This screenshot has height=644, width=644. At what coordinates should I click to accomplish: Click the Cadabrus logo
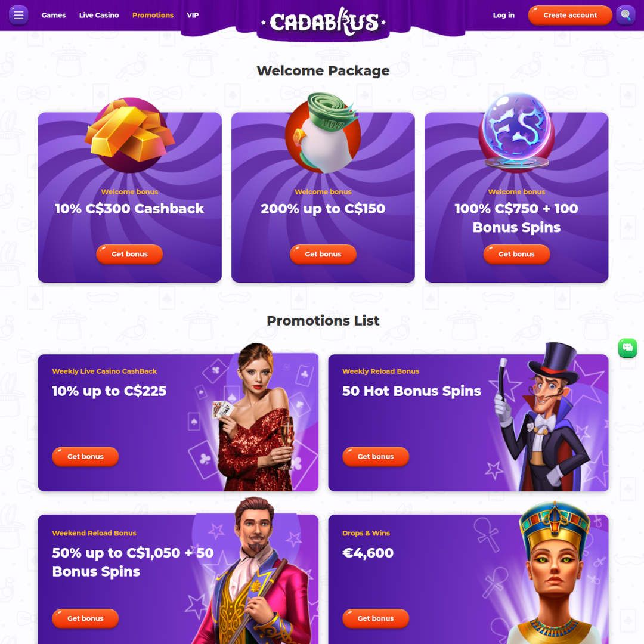click(323, 21)
